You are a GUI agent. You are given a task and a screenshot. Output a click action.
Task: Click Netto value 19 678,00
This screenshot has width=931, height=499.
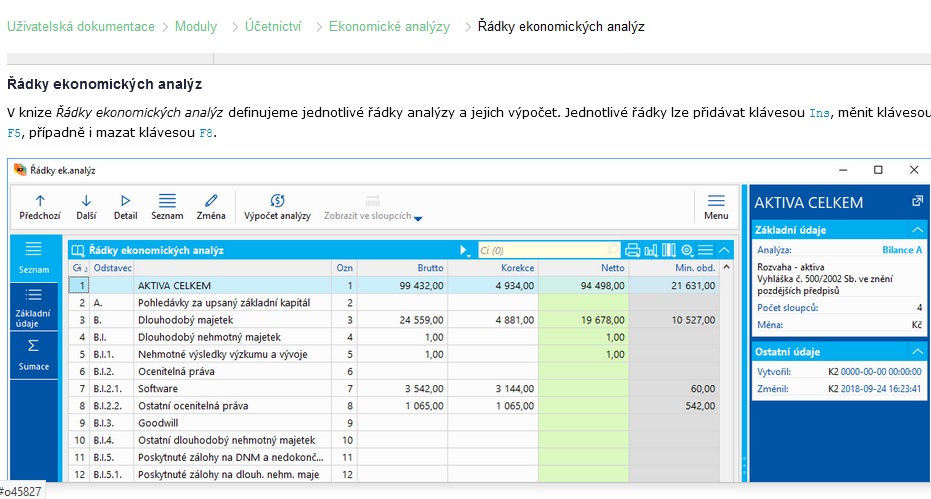click(x=603, y=320)
